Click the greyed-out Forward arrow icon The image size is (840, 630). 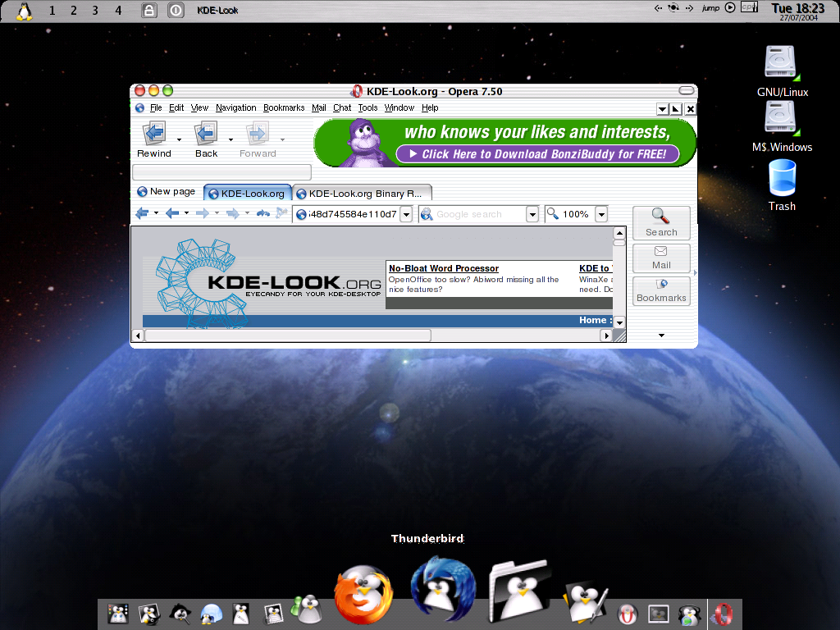point(258,133)
